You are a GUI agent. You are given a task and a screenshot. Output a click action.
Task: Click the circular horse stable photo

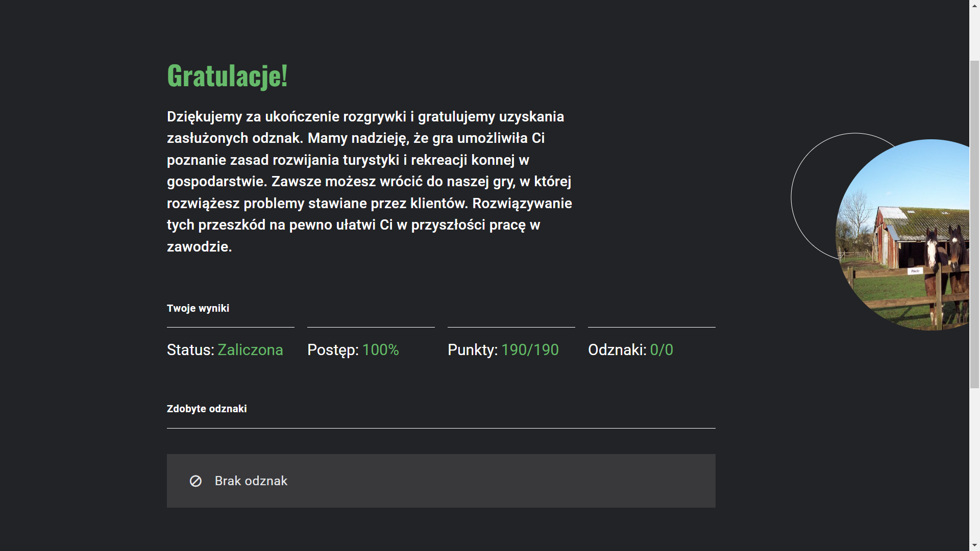[x=902, y=235]
